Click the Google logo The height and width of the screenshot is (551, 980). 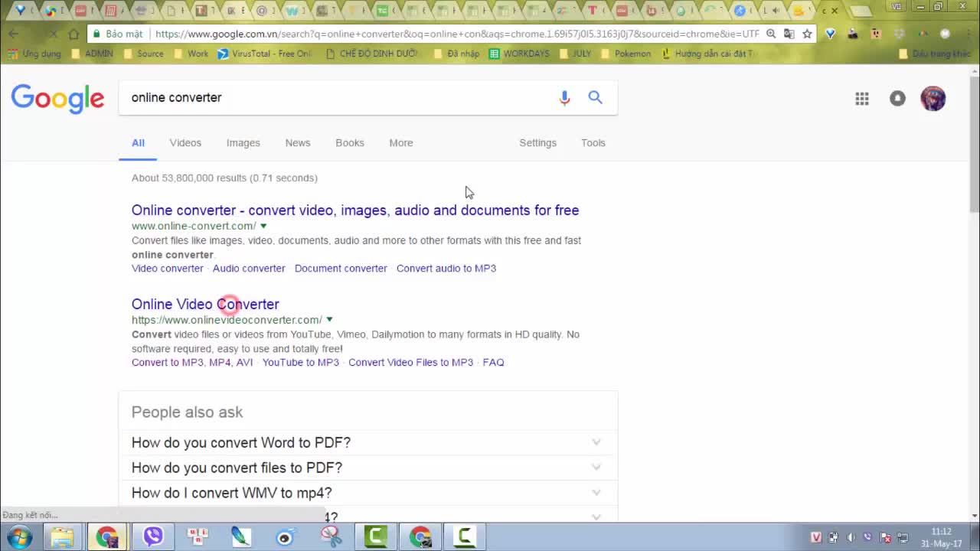pos(57,99)
